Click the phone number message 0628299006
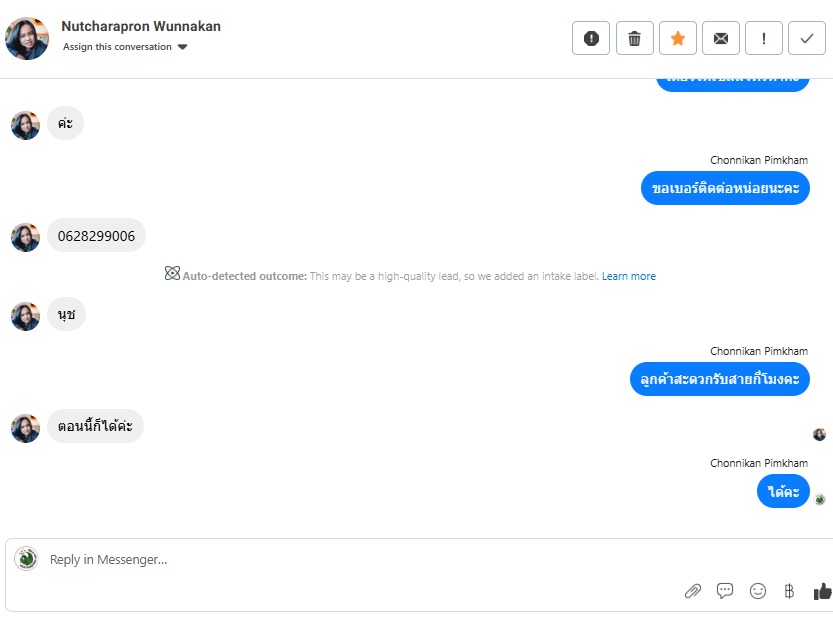Image resolution: width=833 pixels, height=618 pixels. (x=96, y=236)
